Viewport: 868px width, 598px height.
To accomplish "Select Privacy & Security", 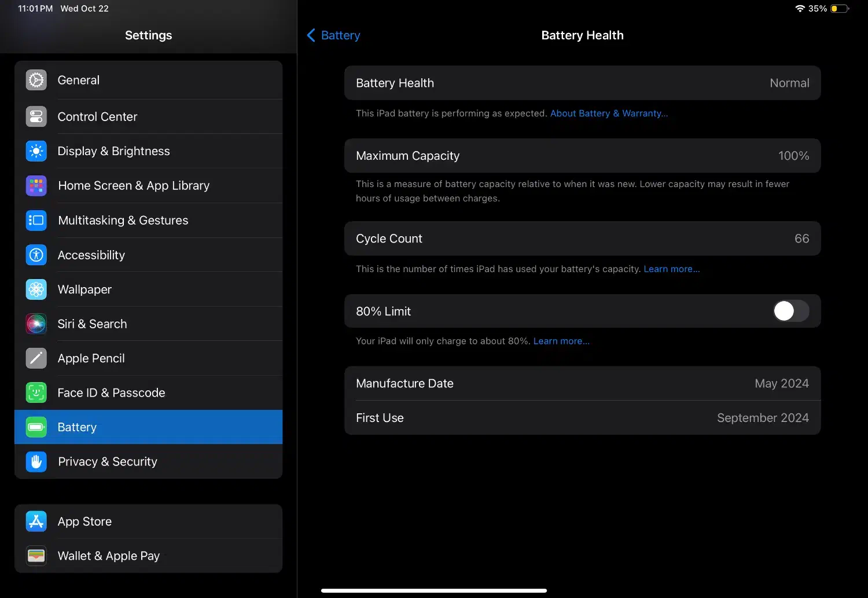I will (x=149, y=461).
